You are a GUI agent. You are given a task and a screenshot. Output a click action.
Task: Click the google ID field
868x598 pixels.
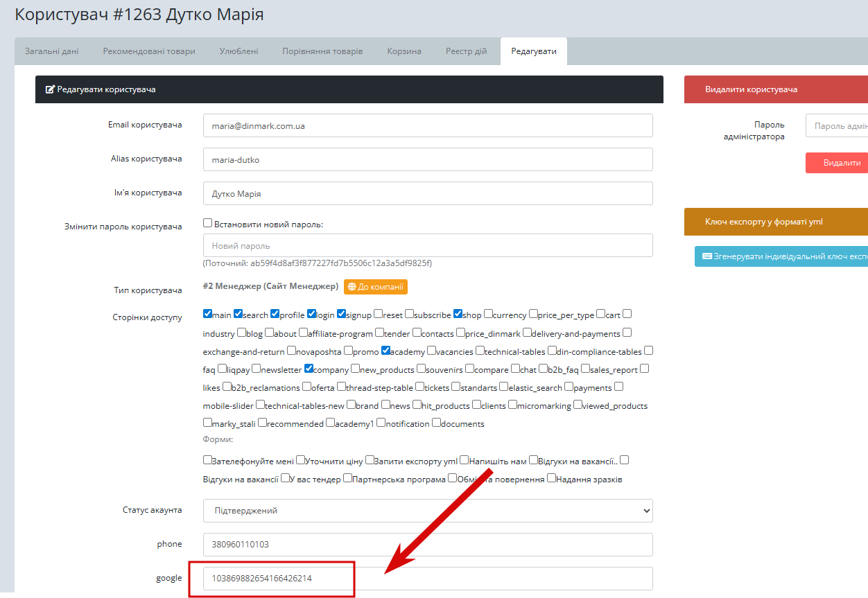pyautogui.click(x=428, y=578)
